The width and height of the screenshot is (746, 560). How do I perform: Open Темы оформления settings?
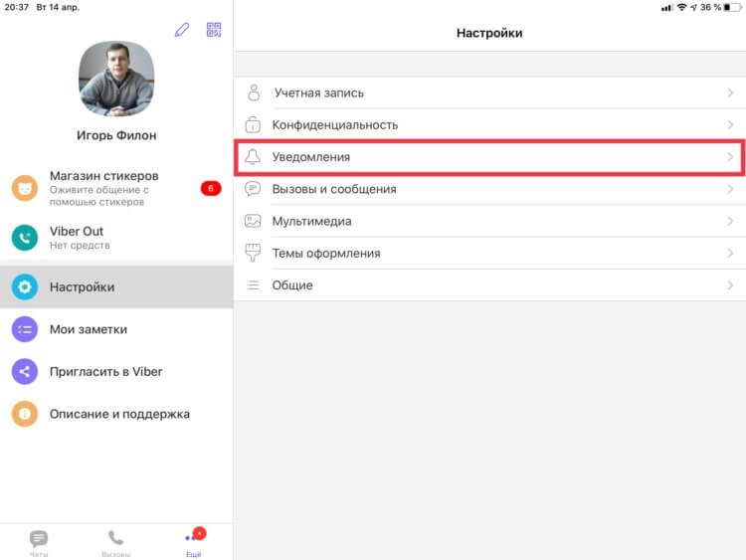point(489,253)
